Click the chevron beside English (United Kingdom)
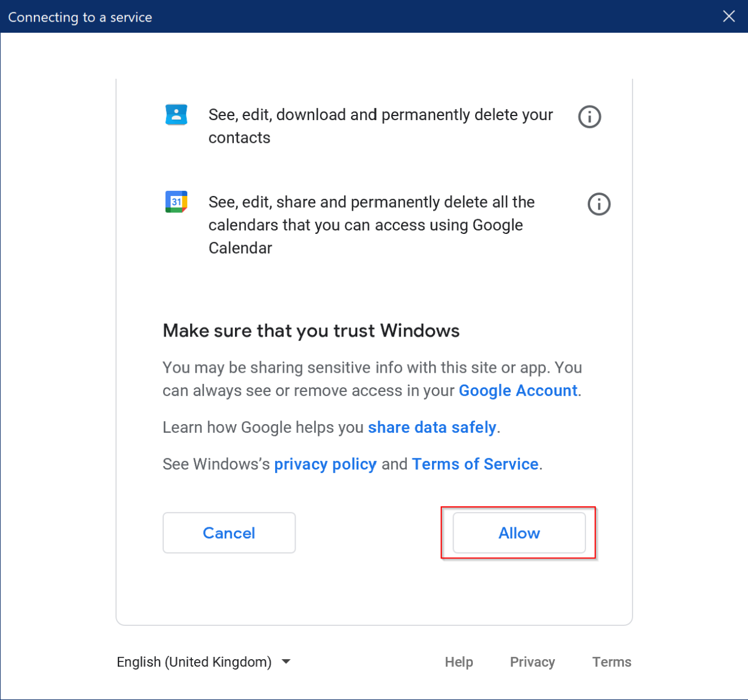748x700 pixels. point(286,661)
